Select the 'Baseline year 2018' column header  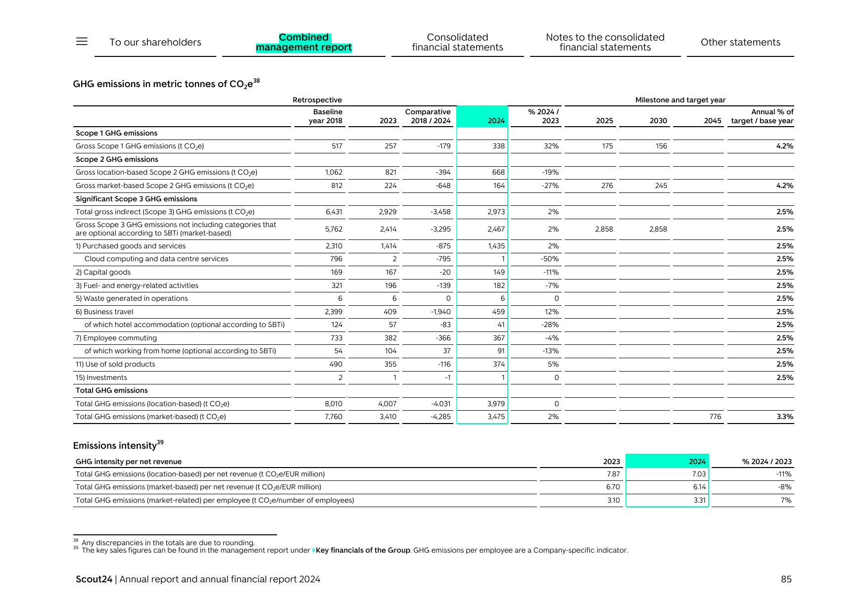pyautogui.click(x=326, y=116)
